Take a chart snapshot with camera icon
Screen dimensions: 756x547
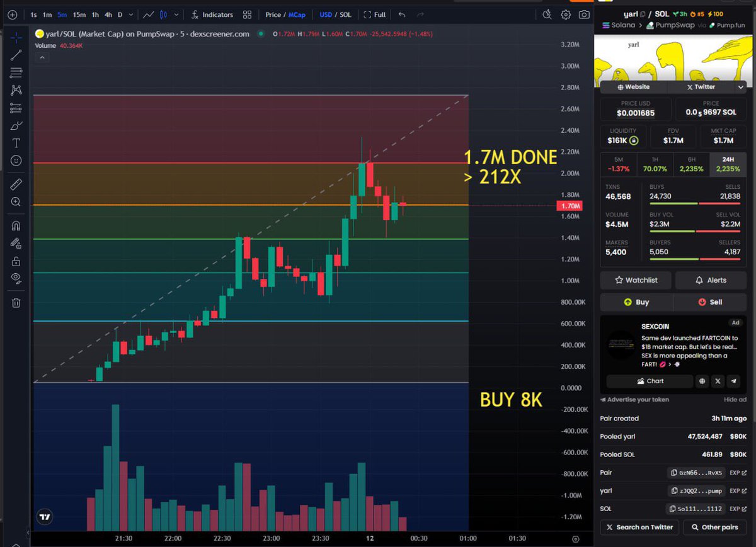click(x=585, y=14)
